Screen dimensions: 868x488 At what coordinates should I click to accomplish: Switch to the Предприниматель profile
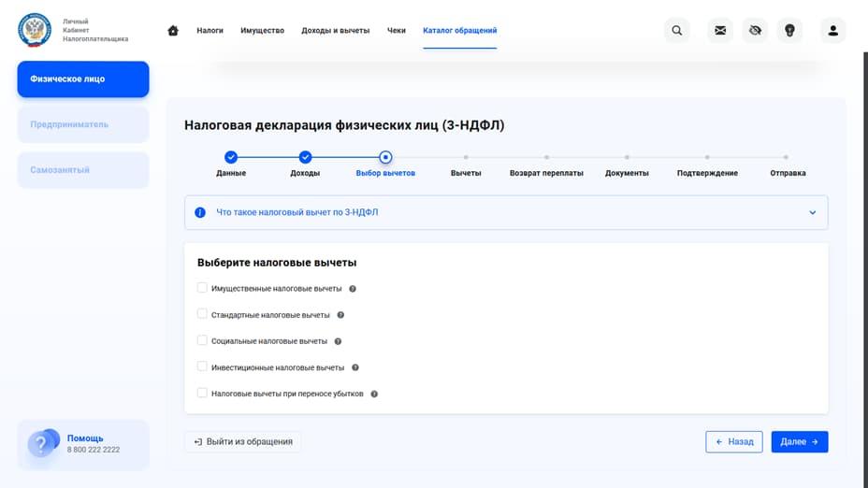tap(82, 124)
